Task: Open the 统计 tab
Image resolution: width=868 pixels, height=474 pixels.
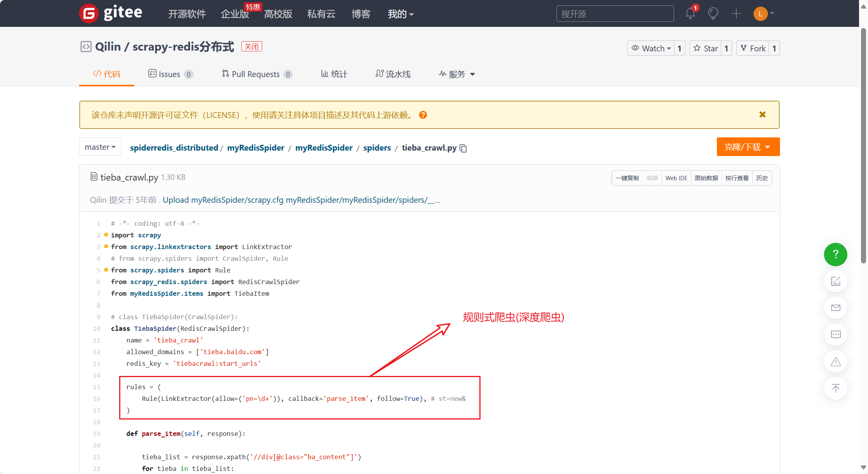Action: pos(334,74)
